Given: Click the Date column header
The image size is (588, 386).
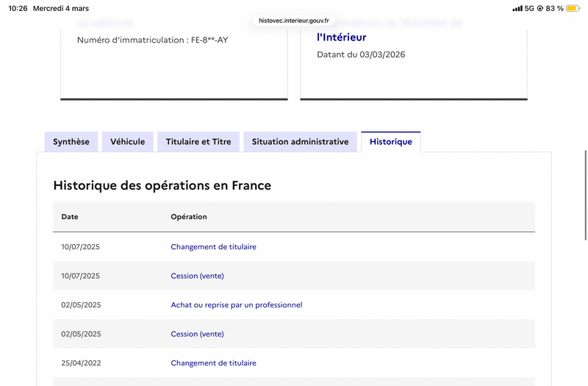Looking at the screenshot, I should (x=70, y=217).
